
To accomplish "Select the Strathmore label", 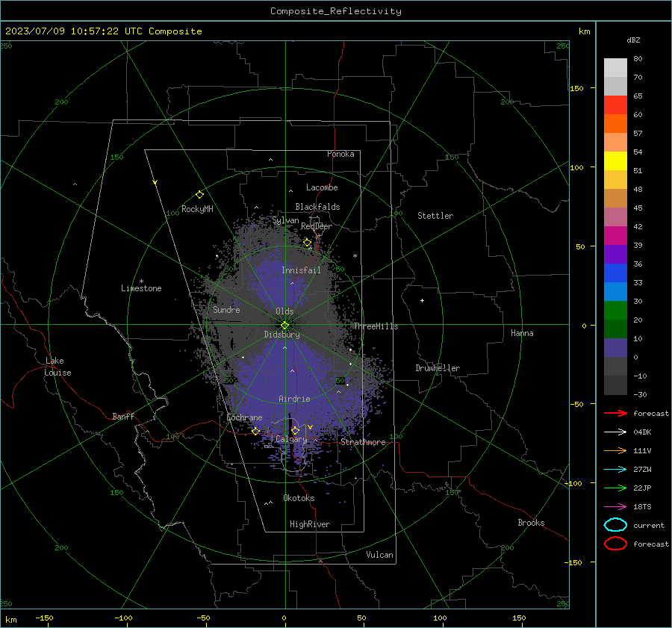I will [x=363, y=442].
